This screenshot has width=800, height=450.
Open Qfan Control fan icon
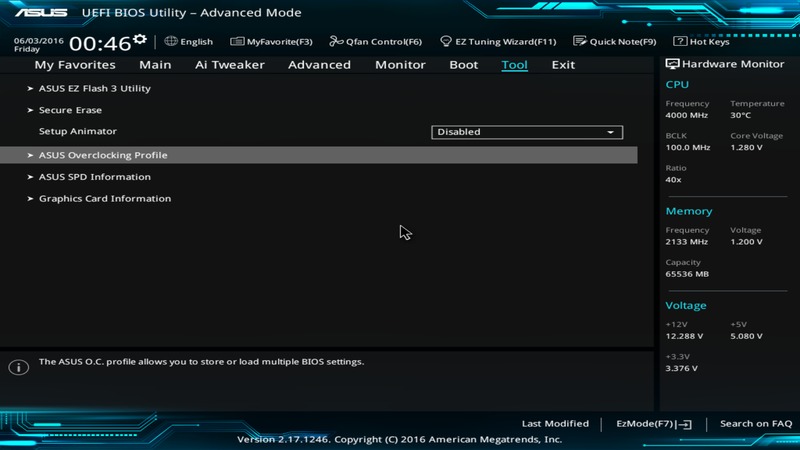(x=336, y=42)
